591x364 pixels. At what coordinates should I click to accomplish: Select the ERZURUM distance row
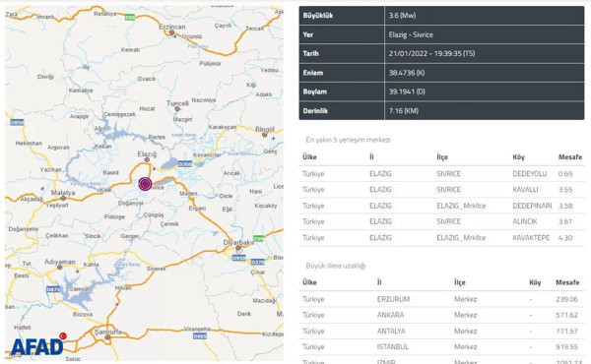441,299
